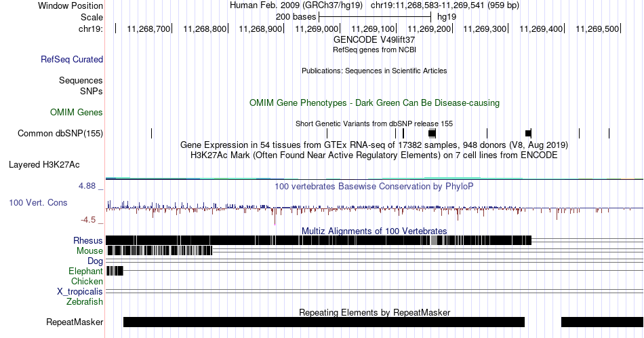This screenshot has height=338, width=644.
Task: Open Short Genetic Variants from dbSNP title
Action: pos(374,124)
